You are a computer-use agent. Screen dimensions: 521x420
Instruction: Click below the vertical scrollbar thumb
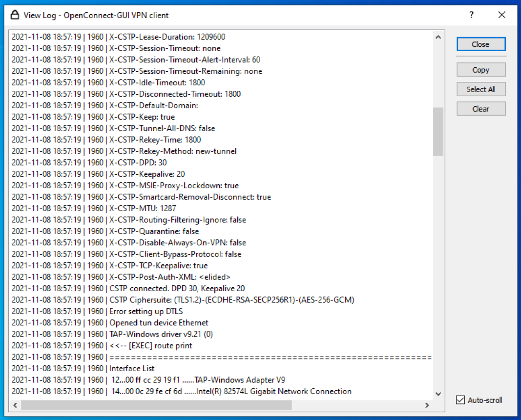[438, 268]
